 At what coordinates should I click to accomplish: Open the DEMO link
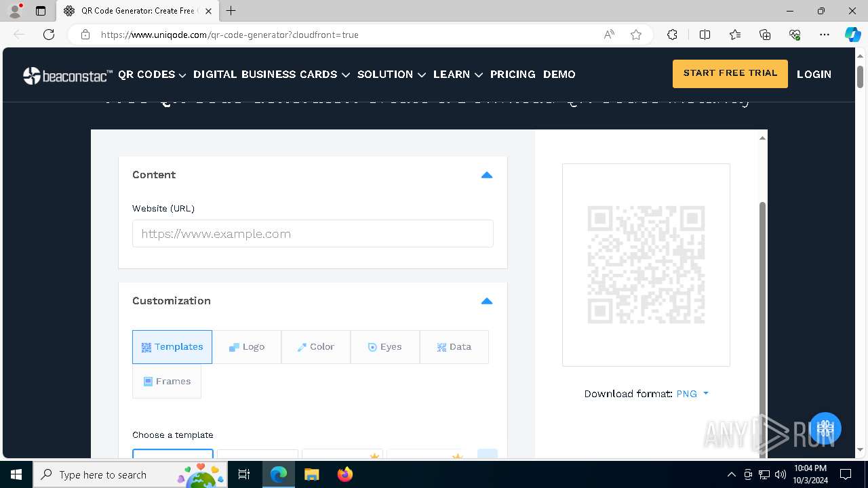pyautogui.click(x=559, y=75)
